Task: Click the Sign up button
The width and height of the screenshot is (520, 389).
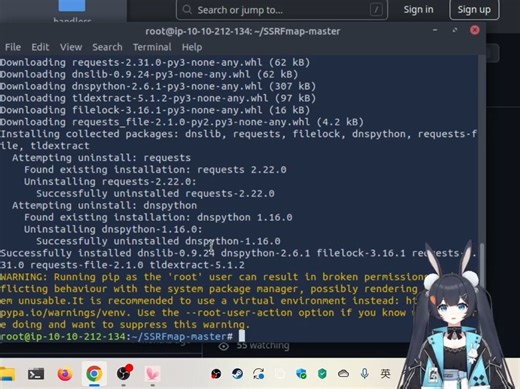Action: tap(474, 10)
